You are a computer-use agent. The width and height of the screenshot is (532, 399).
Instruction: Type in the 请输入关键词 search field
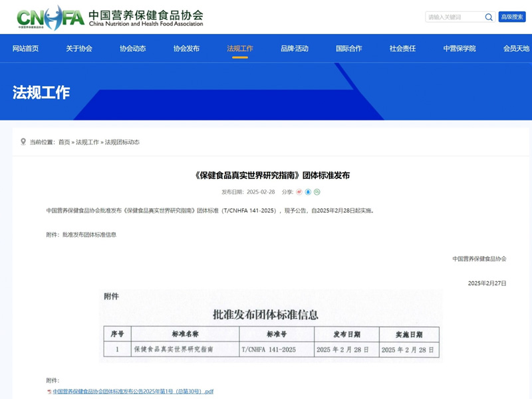(454, 17)
